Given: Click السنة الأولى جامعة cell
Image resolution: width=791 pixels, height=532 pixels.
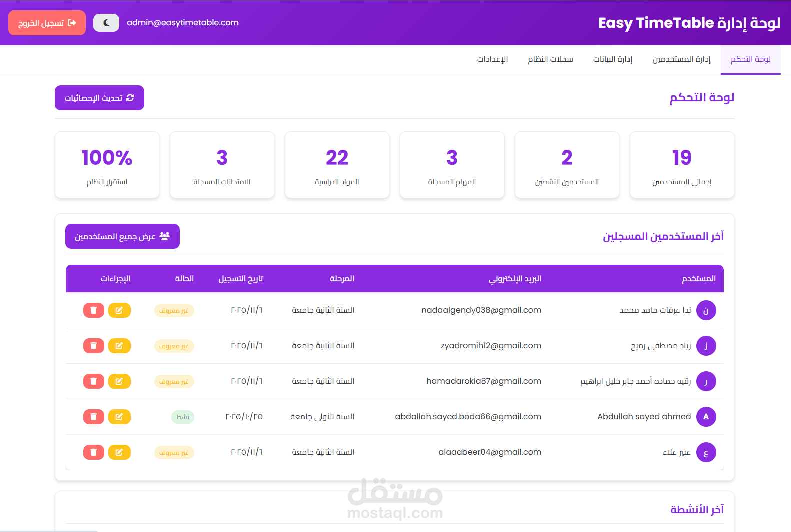Looking at the screenshot, I should [322, 417].
